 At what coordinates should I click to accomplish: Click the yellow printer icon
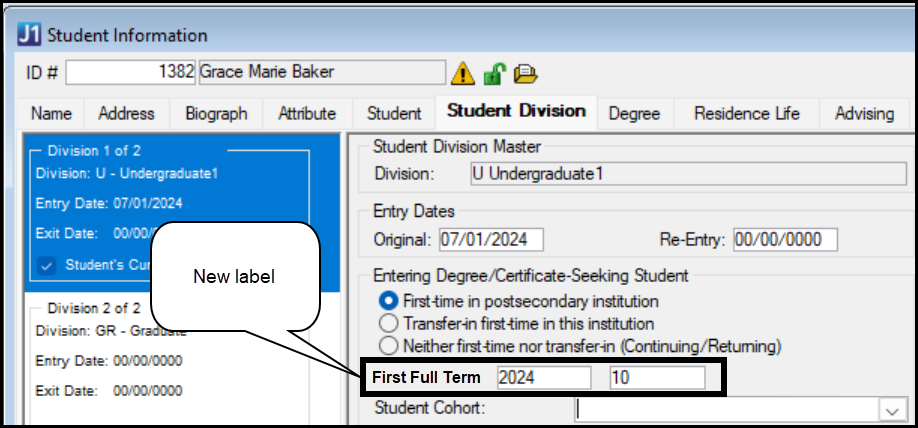(525, 73)
